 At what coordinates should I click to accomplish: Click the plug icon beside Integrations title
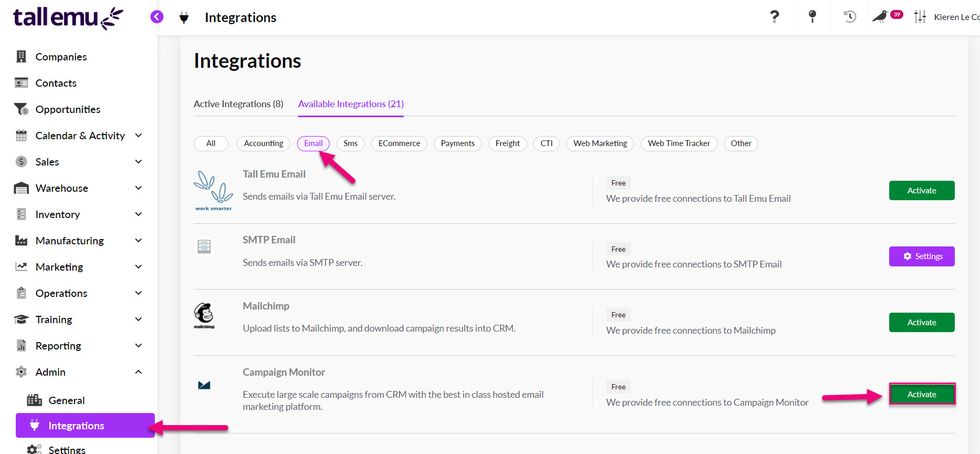[184, 17]
